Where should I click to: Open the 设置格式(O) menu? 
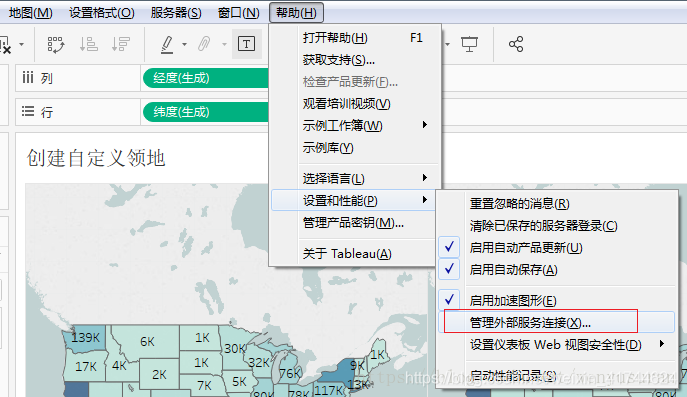102,12
